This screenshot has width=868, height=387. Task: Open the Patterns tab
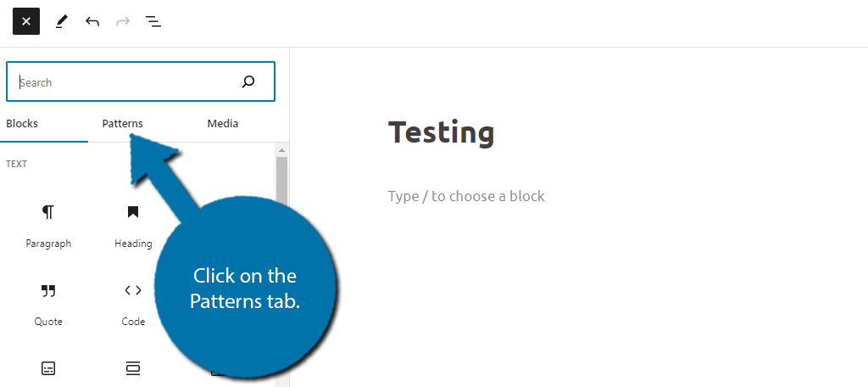pos(122,124)
